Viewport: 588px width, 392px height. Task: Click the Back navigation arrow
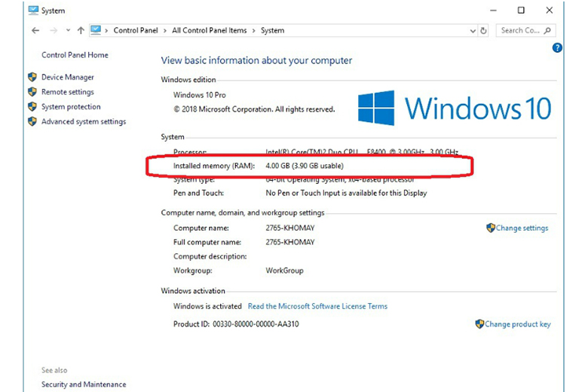point(35,31)
